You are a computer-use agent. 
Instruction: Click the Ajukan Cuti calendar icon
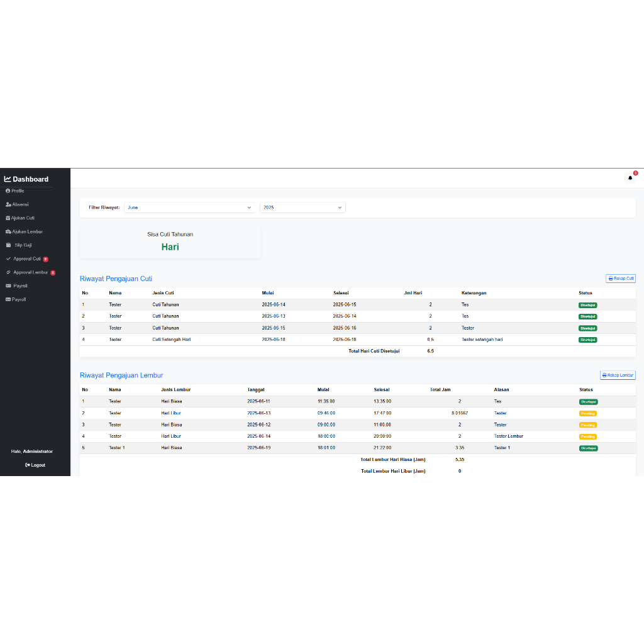[x=8, y=218]
